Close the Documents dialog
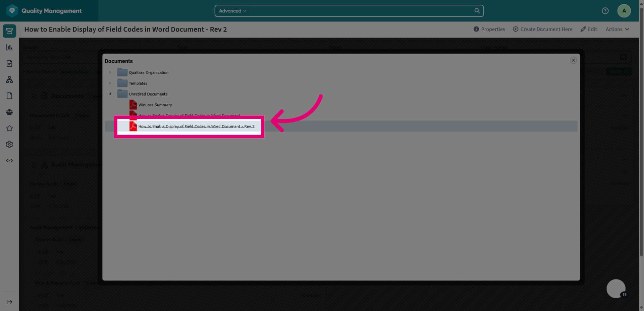644x311 pixels. (x=573, y=60)
